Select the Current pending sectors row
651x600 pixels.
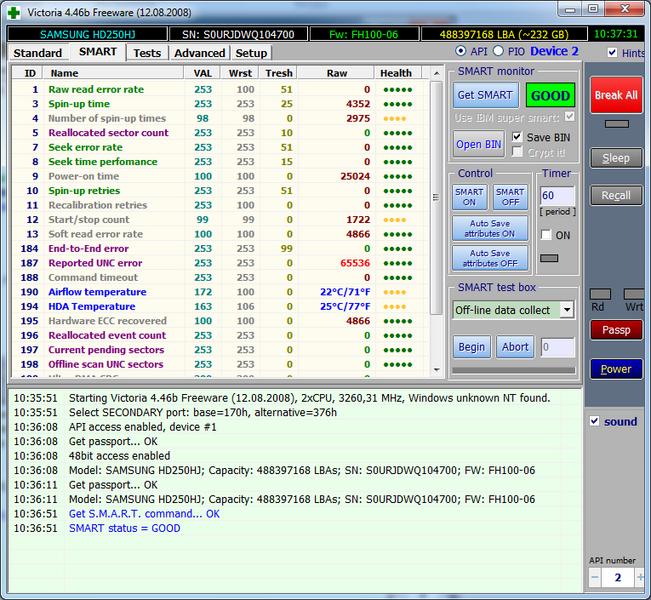(x=220, y=350)
